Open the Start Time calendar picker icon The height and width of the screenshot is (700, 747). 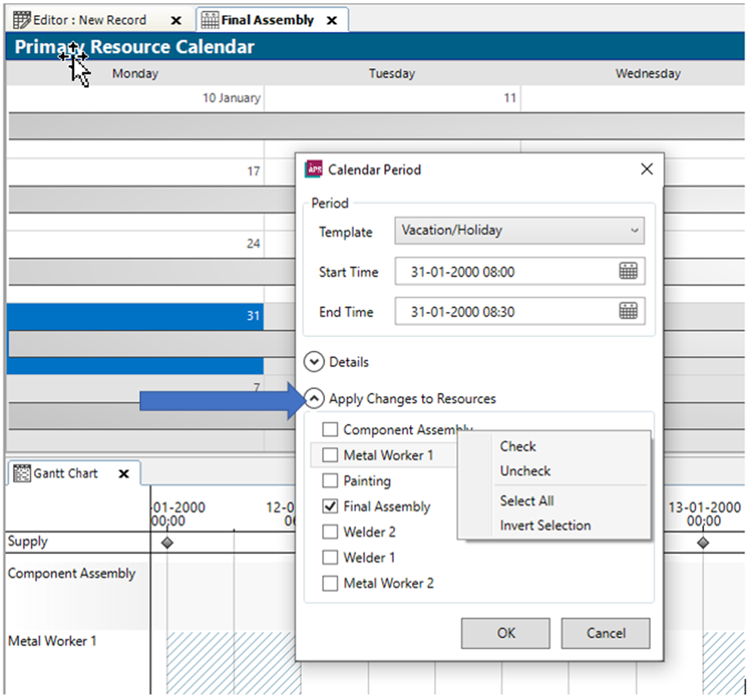[629, 271]
